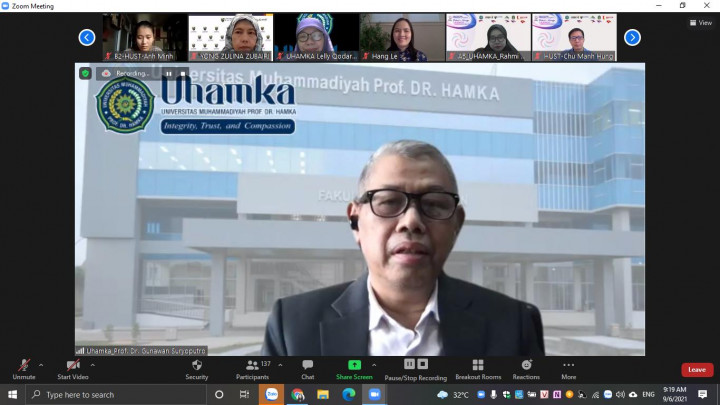Open Zalo from the taskbar
This screenshot has height=405, width=720.
[271, 394]
